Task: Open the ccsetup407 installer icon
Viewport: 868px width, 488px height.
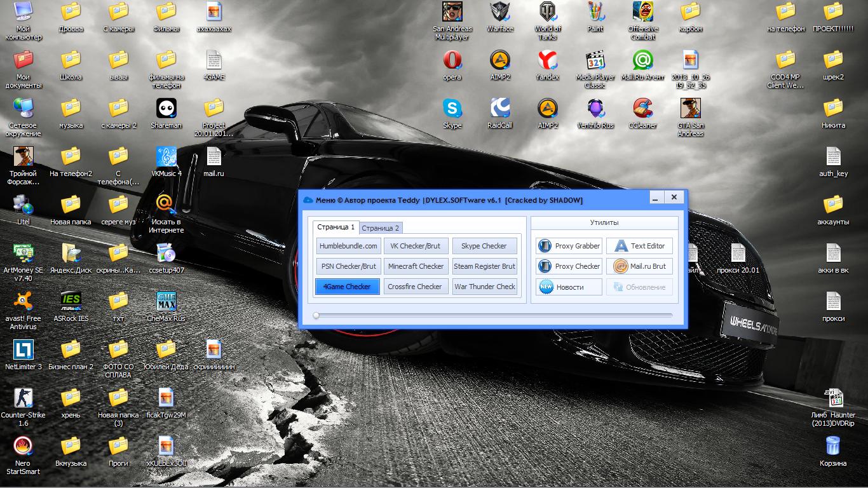Action: click(x=166, y=259)
